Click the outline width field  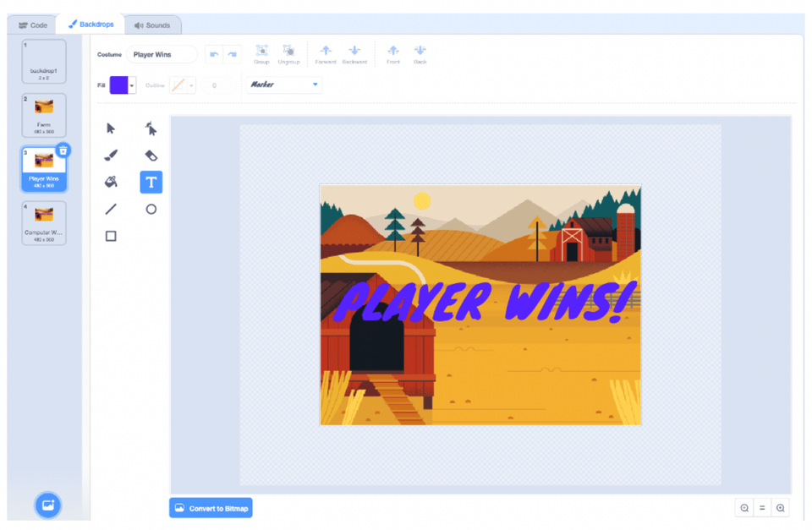pos(217,85)
